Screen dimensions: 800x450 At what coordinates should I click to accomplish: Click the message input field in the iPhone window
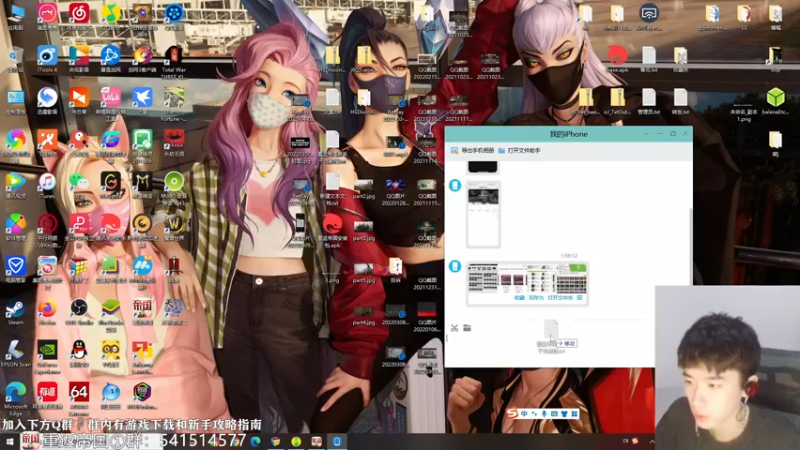tap(551, 349)
